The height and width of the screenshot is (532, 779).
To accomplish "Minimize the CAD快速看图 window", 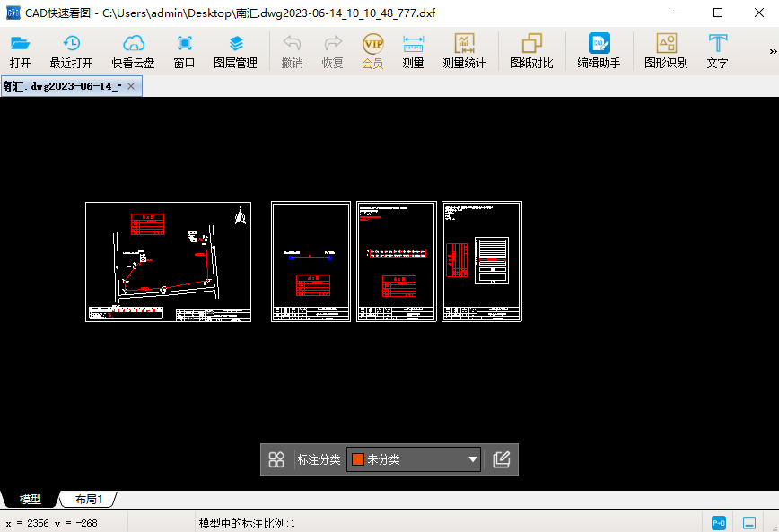I will click(x=678, y=13).
